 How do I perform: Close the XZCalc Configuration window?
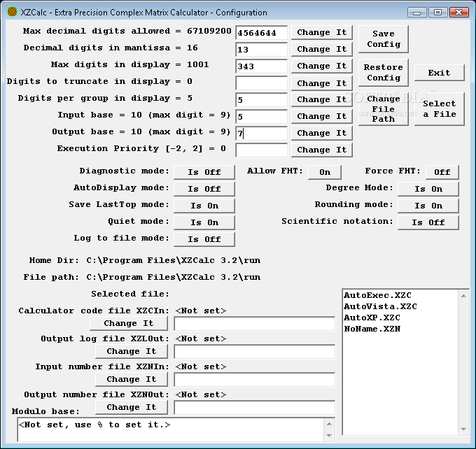458,13
